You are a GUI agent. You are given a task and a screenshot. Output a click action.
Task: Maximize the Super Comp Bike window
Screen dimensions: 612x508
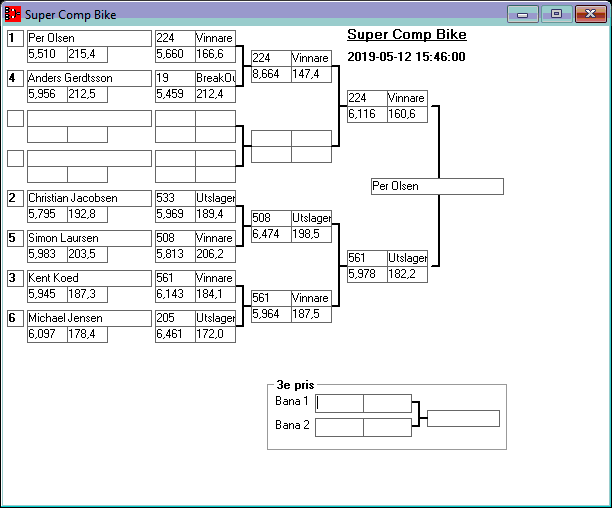tap(556, 14)
